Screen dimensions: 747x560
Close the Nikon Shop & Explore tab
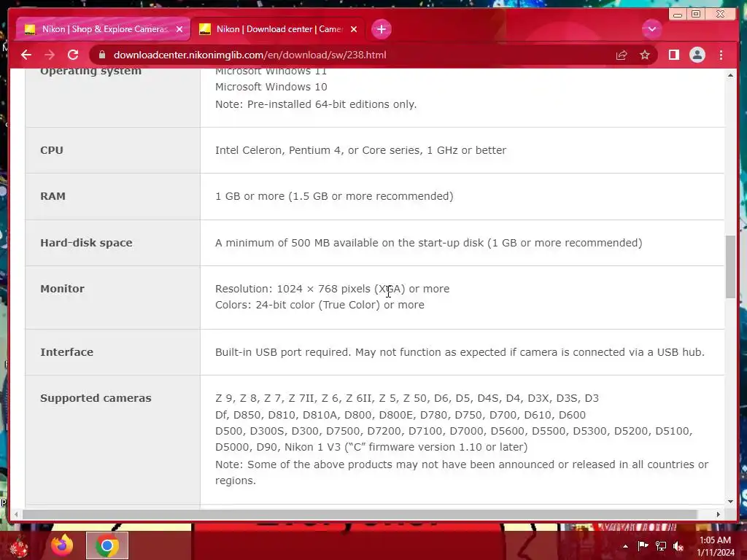[179, 29]
